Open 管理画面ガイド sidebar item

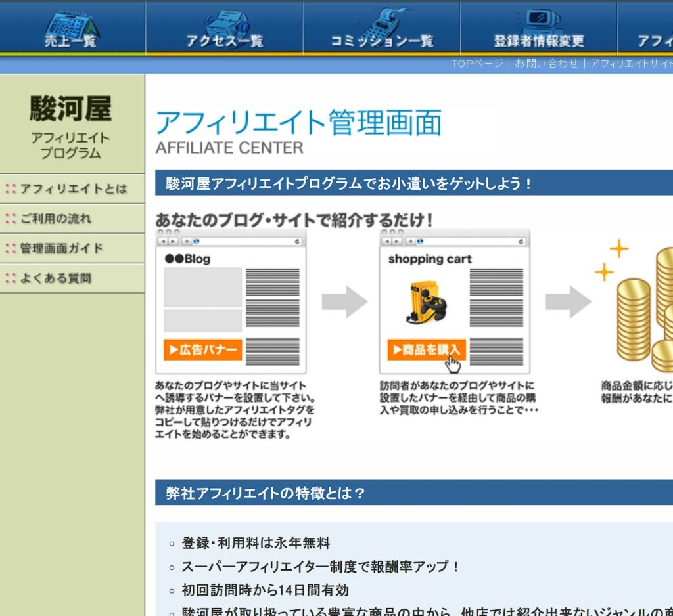click(x=61, y=248)
